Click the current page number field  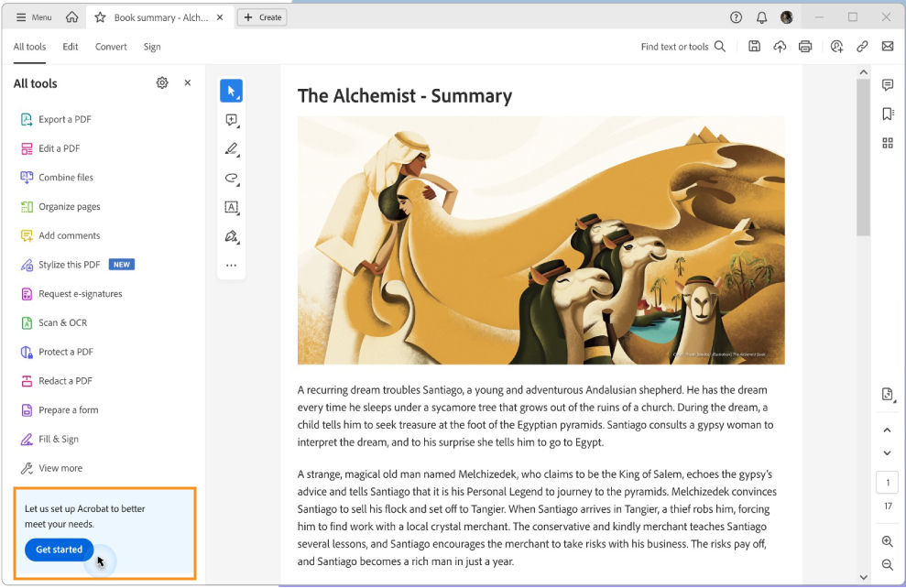[888, 483]
